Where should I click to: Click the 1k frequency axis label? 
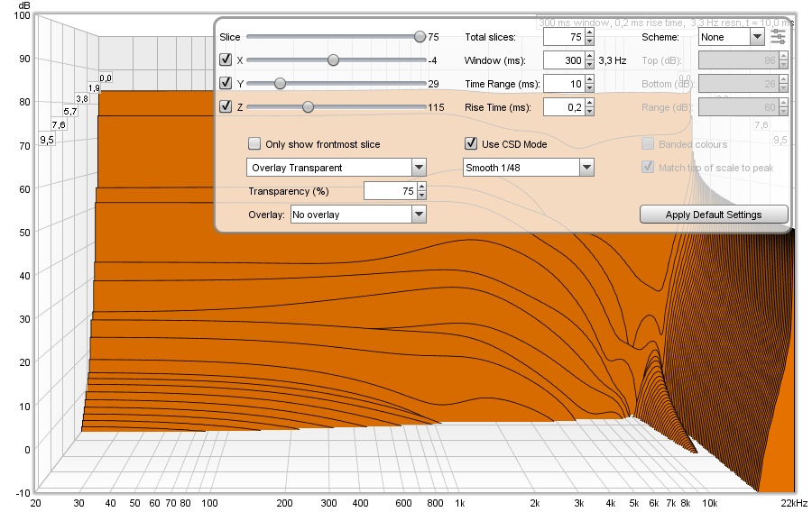(x=460, y=503)
